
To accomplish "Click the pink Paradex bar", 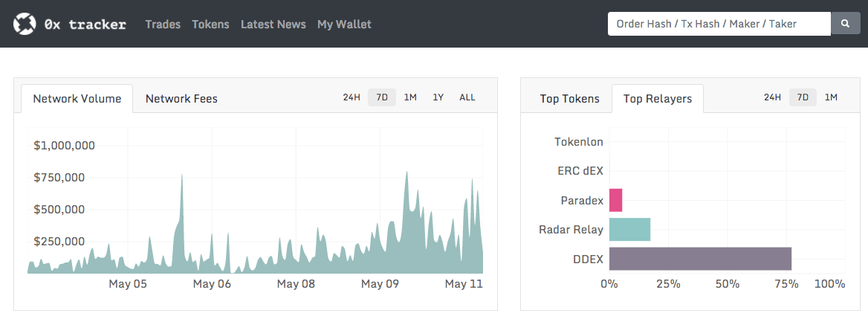I will coord(615,200).
